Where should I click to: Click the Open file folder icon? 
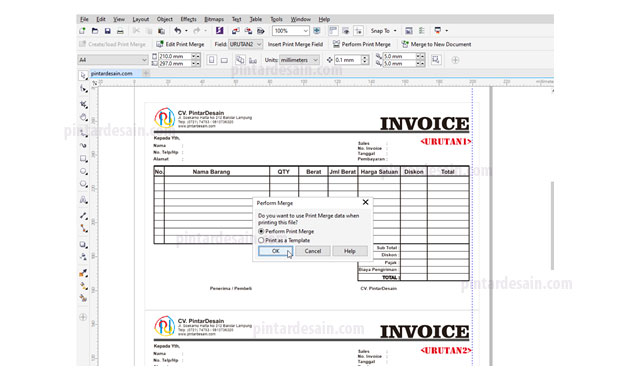95,31
